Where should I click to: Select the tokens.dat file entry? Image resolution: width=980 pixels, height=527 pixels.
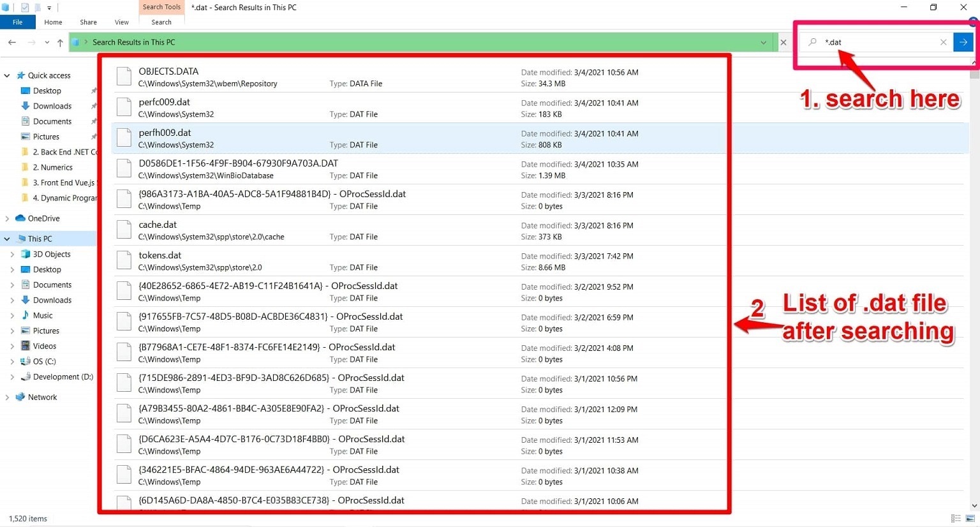(160, 255)
